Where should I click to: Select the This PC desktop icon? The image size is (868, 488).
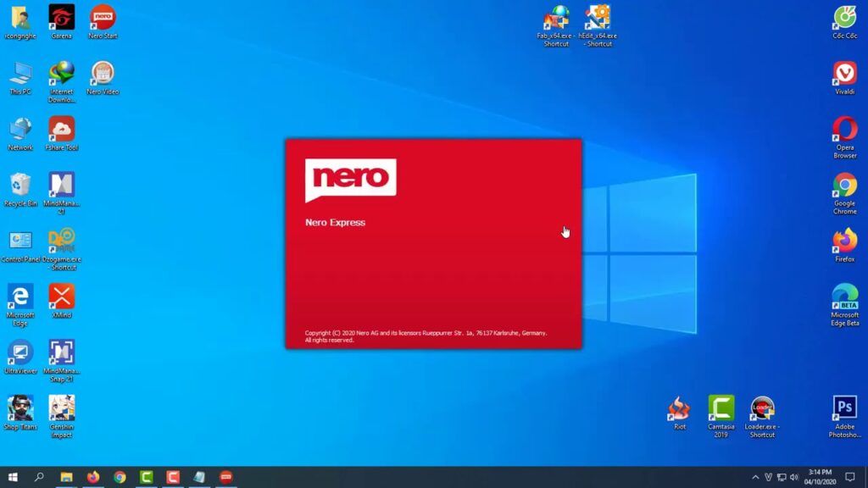tap(20, 78)
